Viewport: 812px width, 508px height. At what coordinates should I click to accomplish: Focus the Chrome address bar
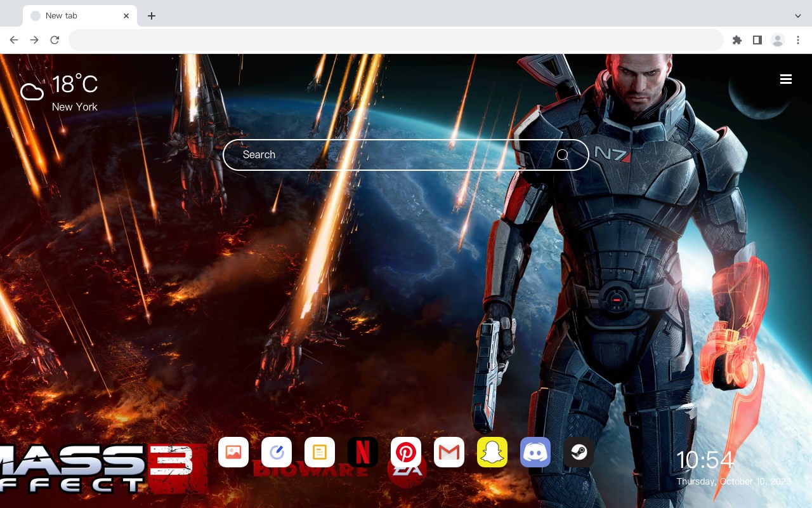coord(396,40)
